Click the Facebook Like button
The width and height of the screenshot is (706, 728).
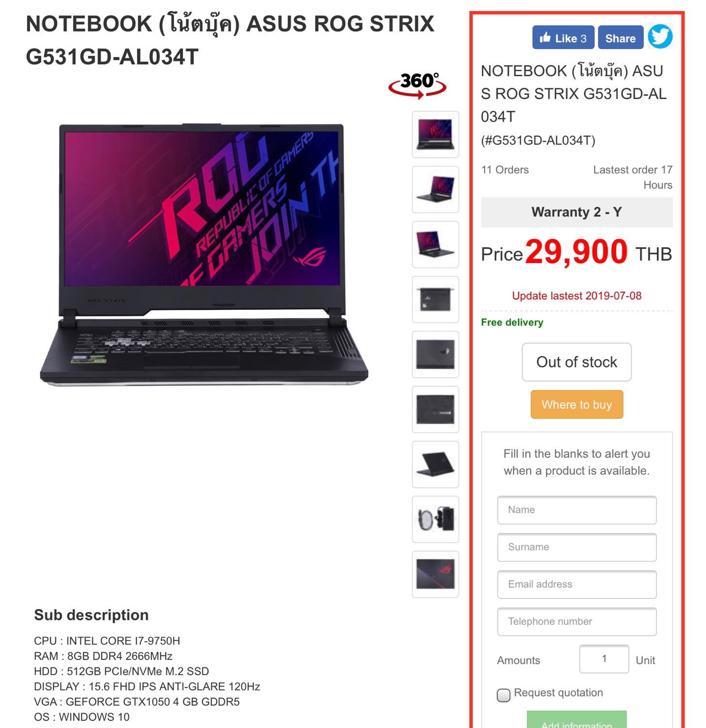563,37
